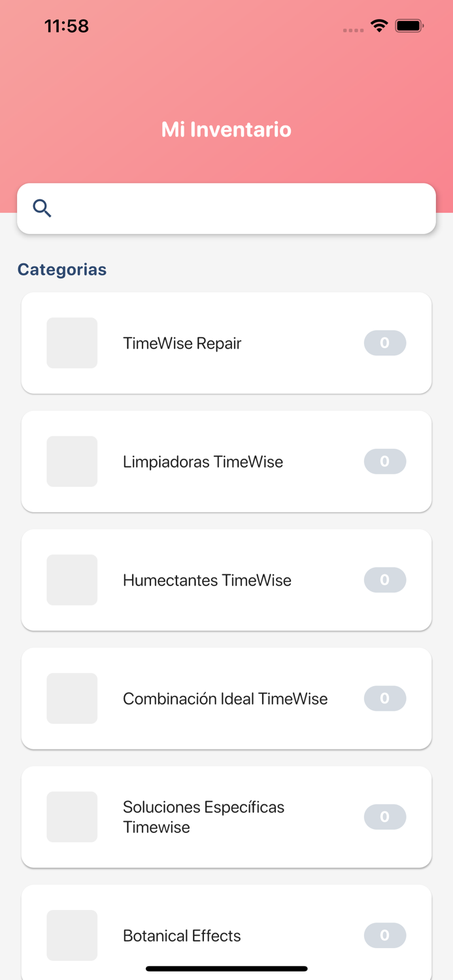Select the Limpiadoras TimeWise category row

click(226, 461)
